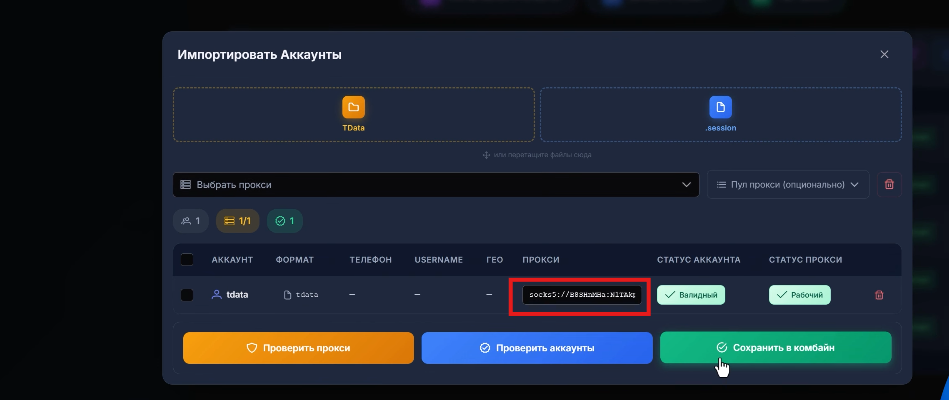
Task: Click the Username column header
Action: click(x=439, y=260)
